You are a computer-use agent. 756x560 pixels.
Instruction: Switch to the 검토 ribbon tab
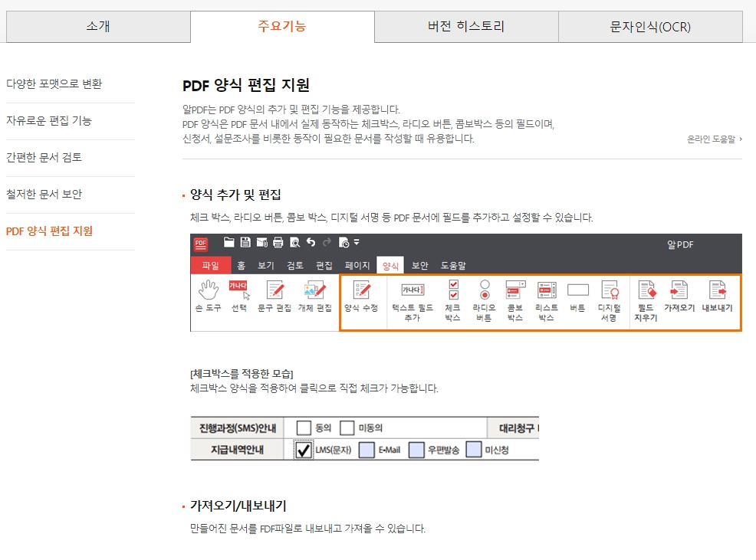pyautogui.click(x=295, y=266)
